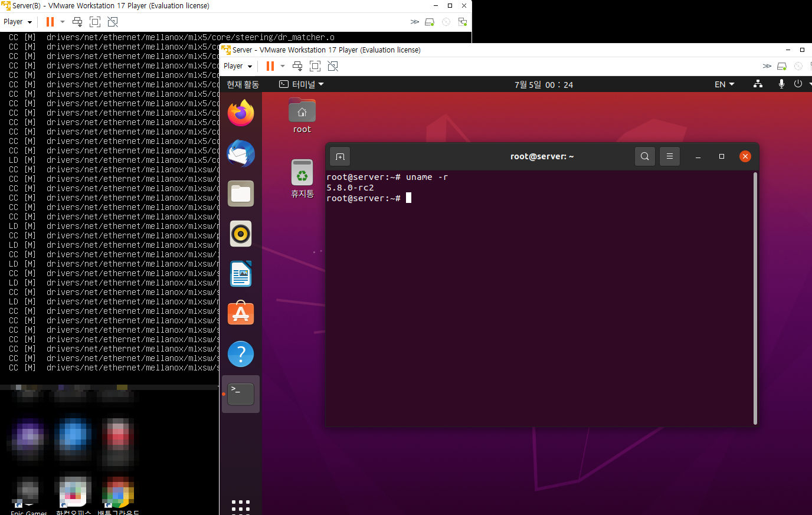Open the EN input language dropdown
This screenshot has width=812, height=515.
(725, 84)
